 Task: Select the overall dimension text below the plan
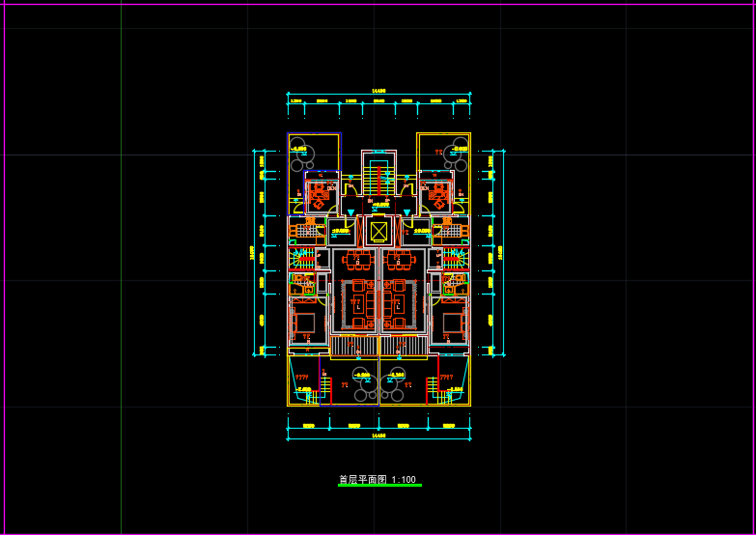378,436
